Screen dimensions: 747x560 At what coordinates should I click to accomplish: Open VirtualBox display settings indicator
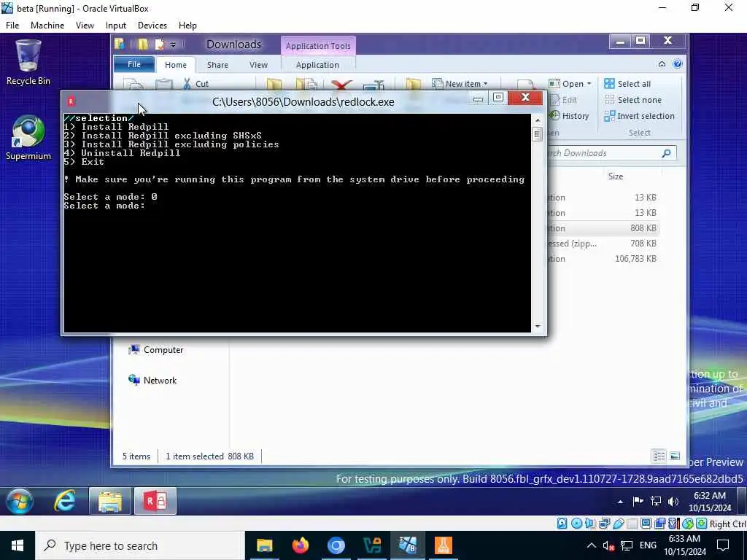click(x=646, y=524)
